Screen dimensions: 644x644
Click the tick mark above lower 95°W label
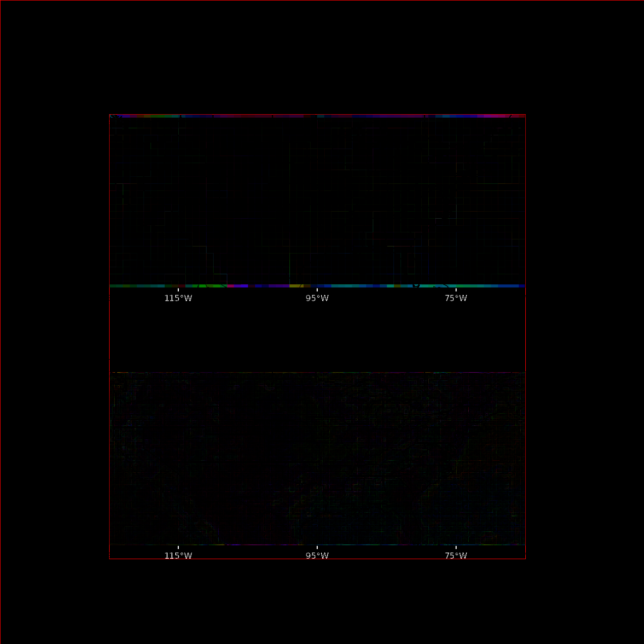click(317, 548)
